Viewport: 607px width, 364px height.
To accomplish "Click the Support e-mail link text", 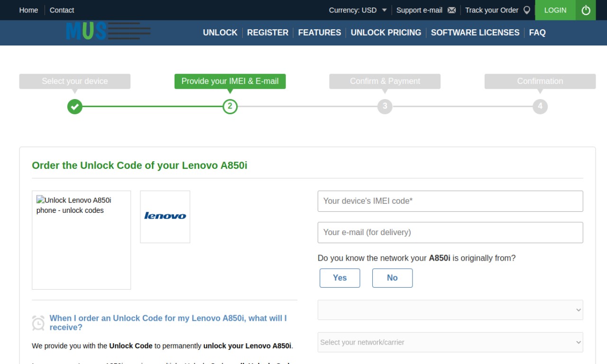I will click(x=419, y=10).
